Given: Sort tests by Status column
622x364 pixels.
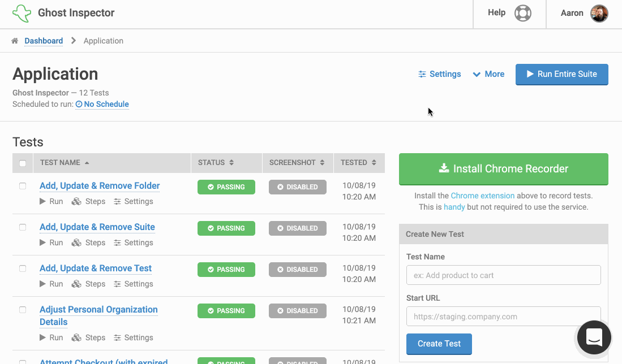Looking at the screenshot, I should point(216,162).
